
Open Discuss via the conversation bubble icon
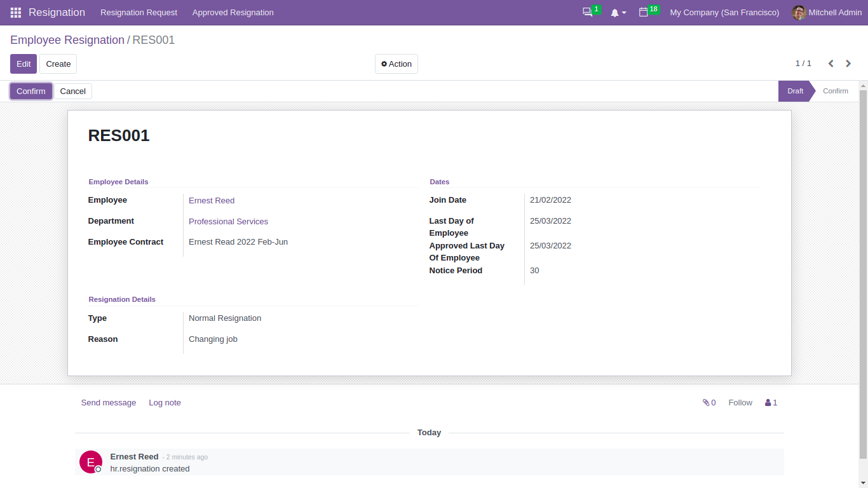point(588,12)
